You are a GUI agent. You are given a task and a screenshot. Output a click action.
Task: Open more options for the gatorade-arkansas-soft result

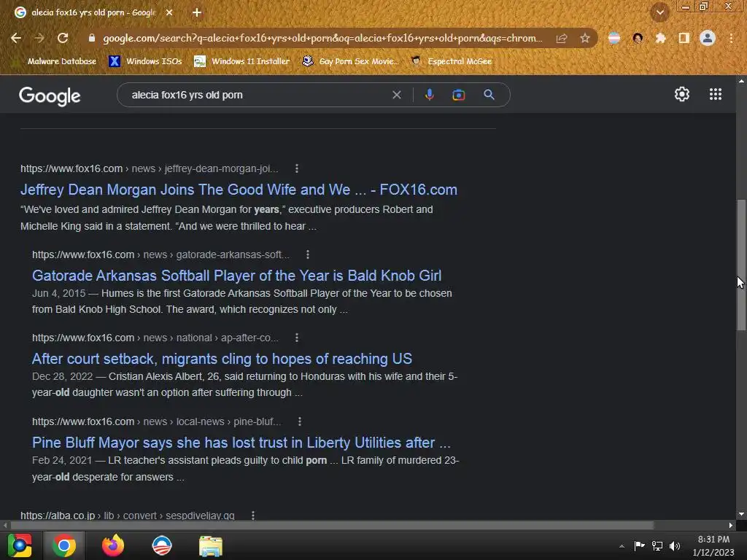[308, 254]
